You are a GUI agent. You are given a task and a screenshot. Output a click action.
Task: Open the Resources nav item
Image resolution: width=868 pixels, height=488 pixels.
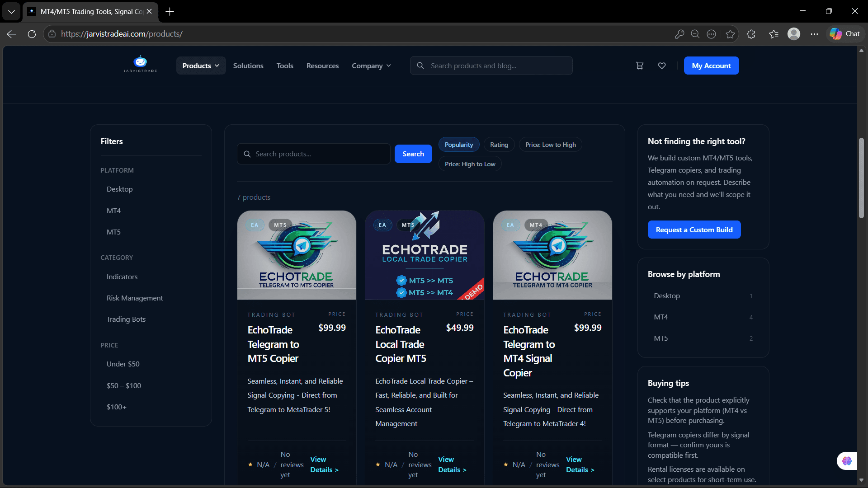click(322, 66)
